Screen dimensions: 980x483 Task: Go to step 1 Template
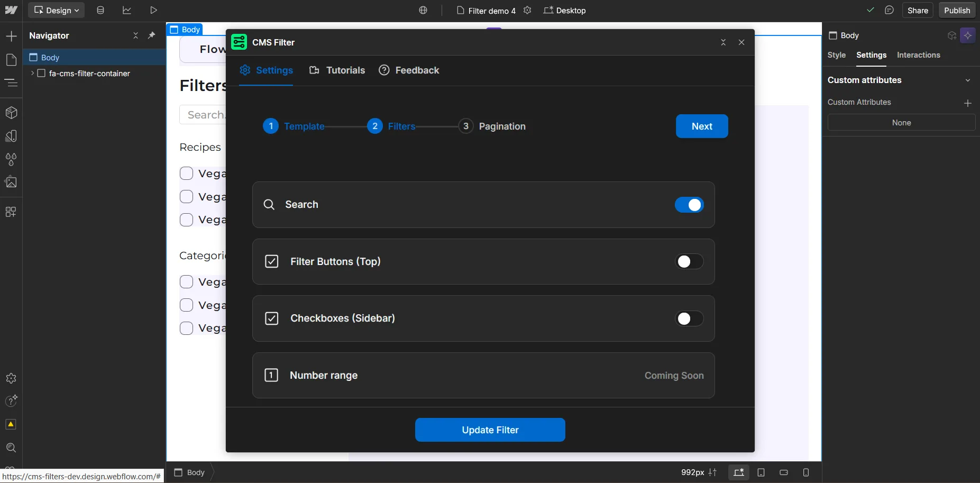tap(294, 126)
